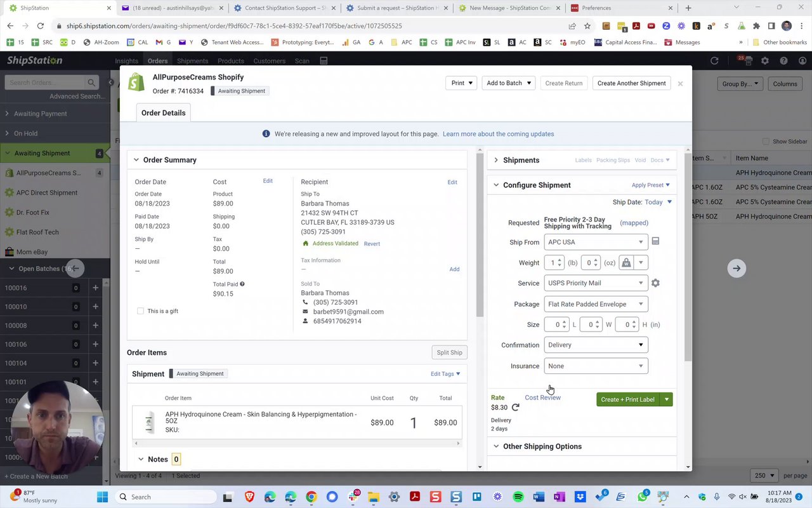Click 'Learn more about the coming updates'

(x=498, y=134)
